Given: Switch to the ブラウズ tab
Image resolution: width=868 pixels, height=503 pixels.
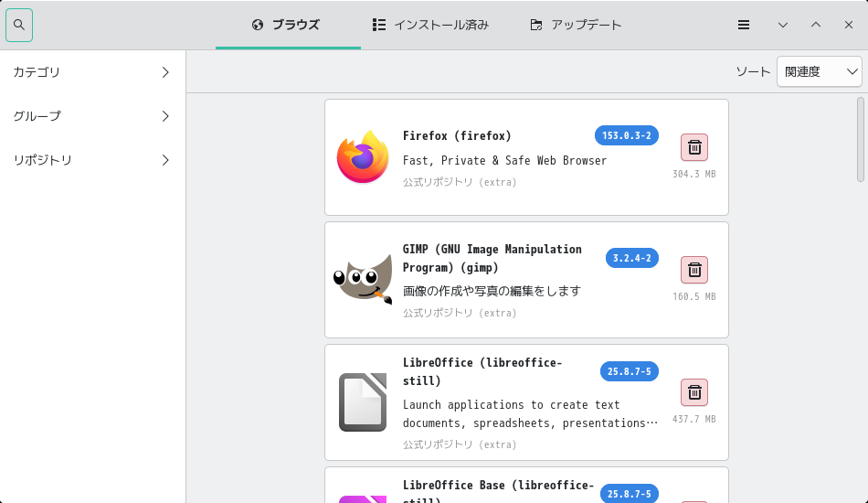Looking at the screenshot, I should coord(288,25).
